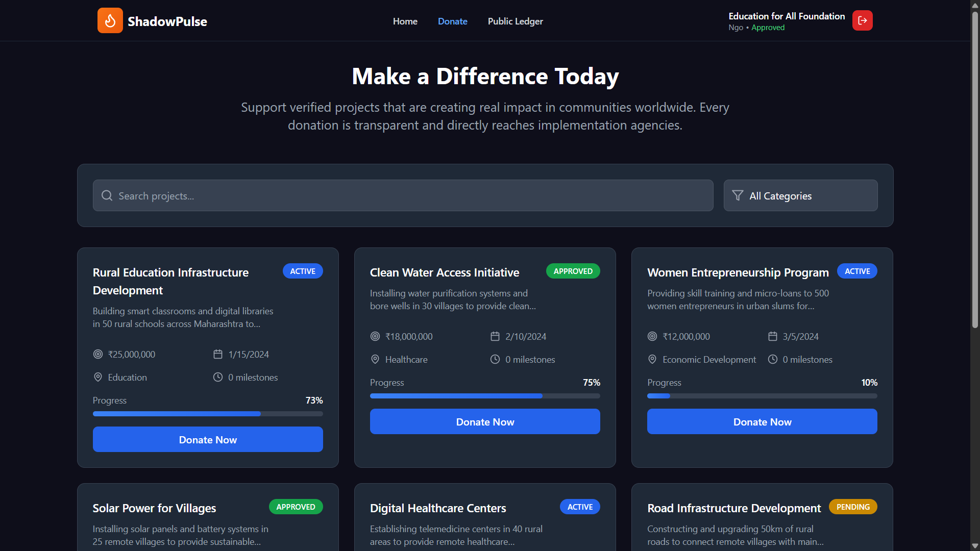The image size is (980, 551).
Task: Click calendar icon next to 3/5/2024
Action: [x=773, y=337]
